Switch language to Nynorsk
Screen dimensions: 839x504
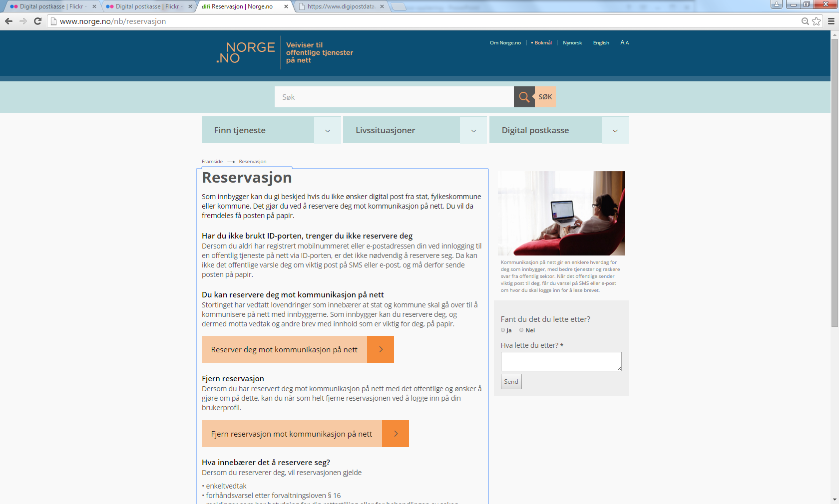click(x=572, y=43)
